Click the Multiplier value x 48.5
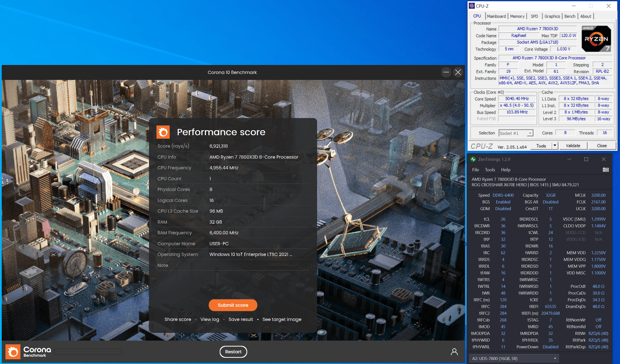Viewport: 620px width, 364px height. (517, 106)
